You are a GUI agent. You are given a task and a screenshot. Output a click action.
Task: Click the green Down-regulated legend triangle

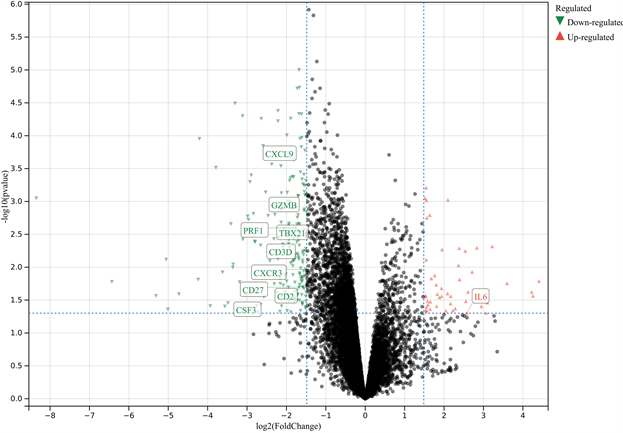[560, 21]
